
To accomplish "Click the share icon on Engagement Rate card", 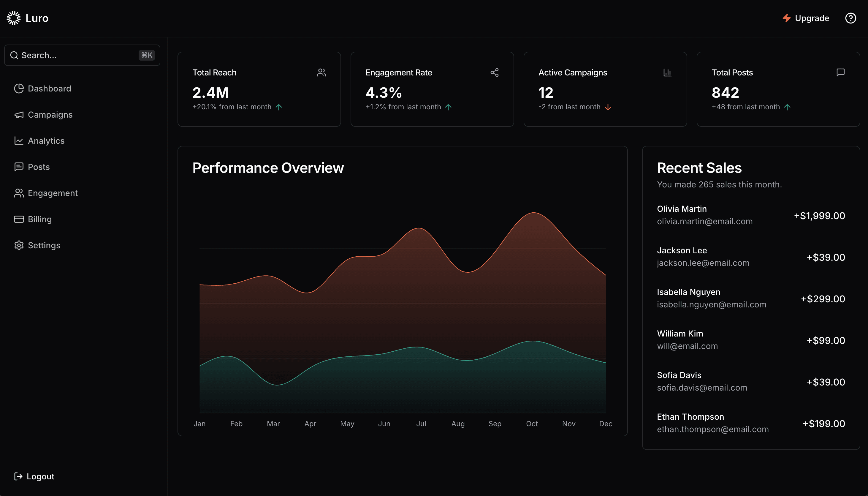I will pyautogui.click(x=495, y=72).
